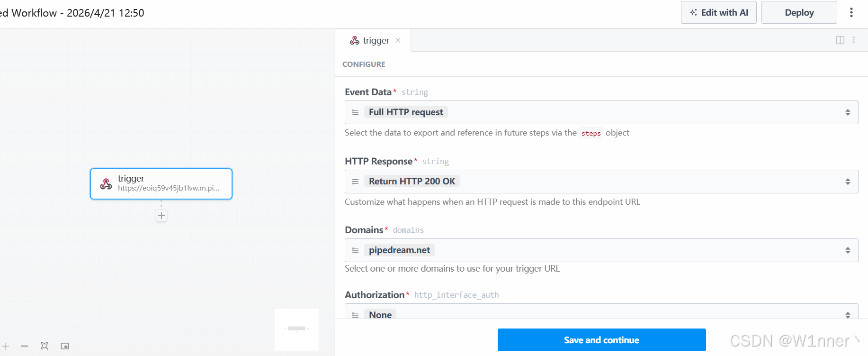Fit the workflow to view
Viewport: 868px width, 356px height.
click(x=45, y=346)
